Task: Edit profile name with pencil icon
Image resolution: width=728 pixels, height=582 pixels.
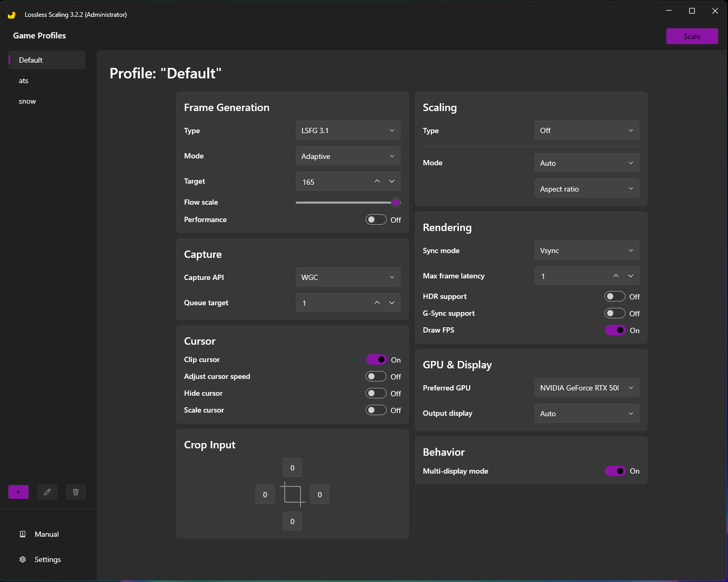Action: (47, 492)
